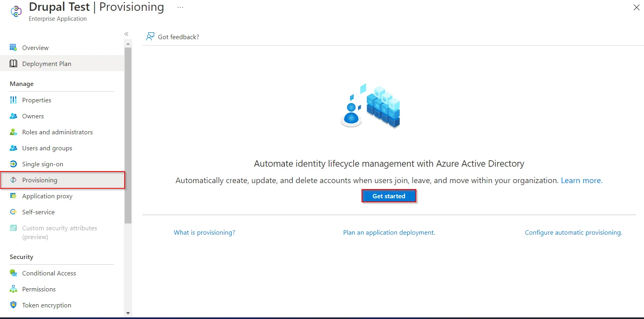Click the Security section heading
The width and height of the screenshot is (644, 319).
(22, 257)
